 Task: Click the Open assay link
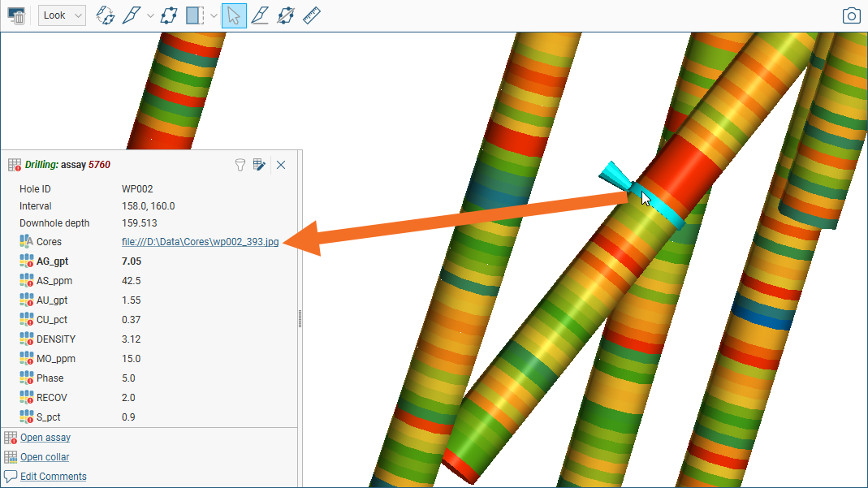tap(45, 438)
